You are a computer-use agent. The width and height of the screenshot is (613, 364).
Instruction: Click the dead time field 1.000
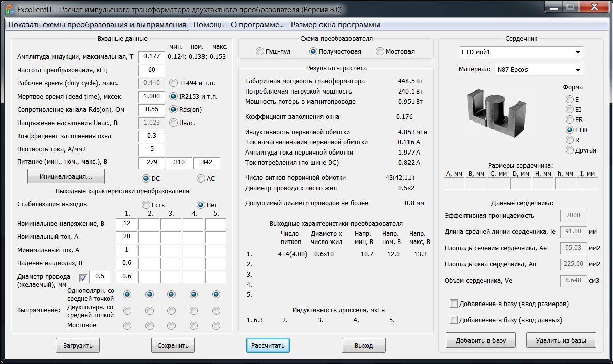[x=152, y=96]
